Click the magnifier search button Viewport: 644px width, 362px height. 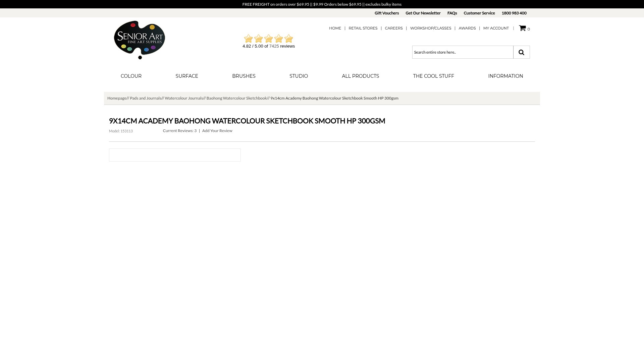(521, 52)
